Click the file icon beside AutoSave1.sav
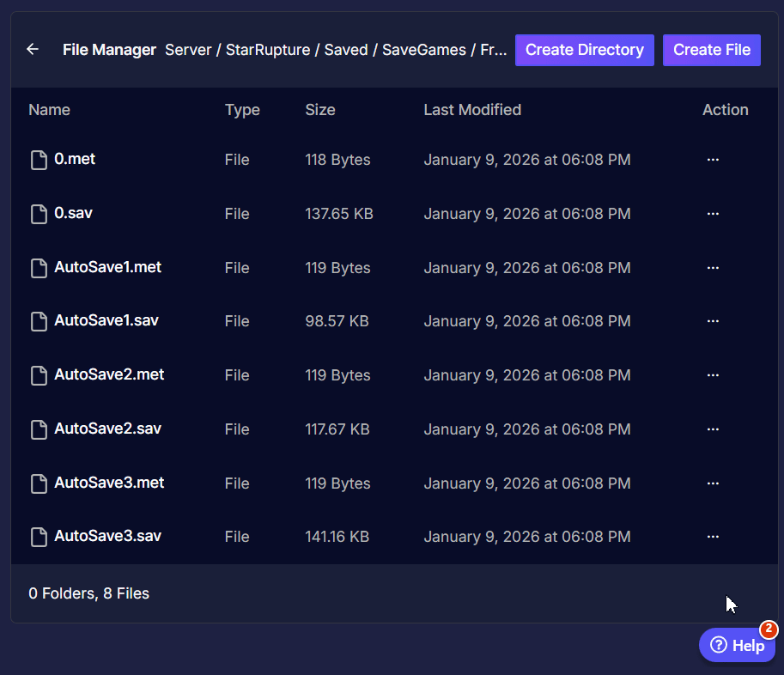This screenshot has width=784, height=675. click(39, 321)
